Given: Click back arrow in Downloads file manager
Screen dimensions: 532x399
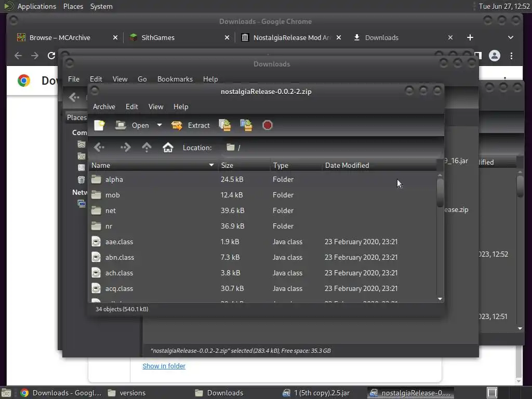Looking at the screenshot, I should [74, 98].
